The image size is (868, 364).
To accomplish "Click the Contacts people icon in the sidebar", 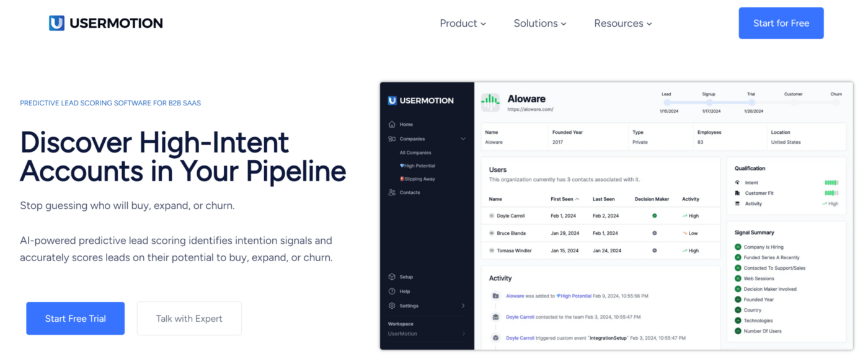I will 392,193.
